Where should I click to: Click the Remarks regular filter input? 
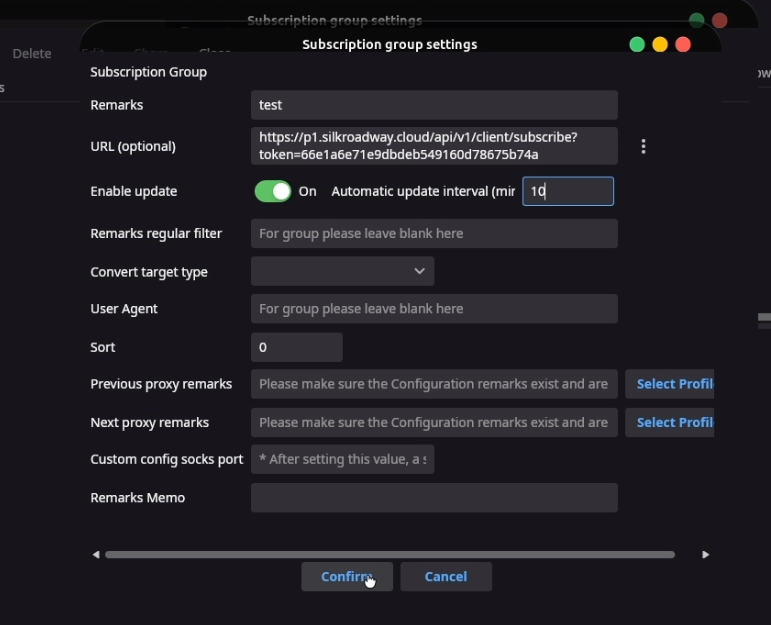(x=433, y=233)
